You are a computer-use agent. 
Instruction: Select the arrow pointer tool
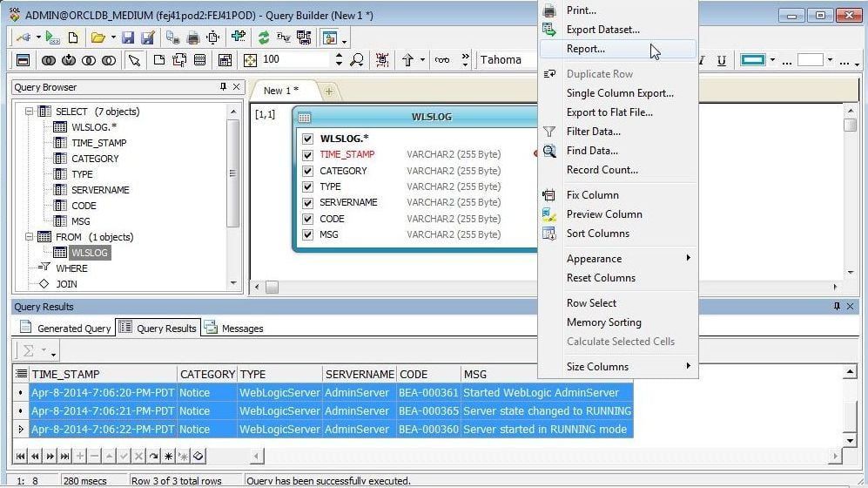pos(134,60)
